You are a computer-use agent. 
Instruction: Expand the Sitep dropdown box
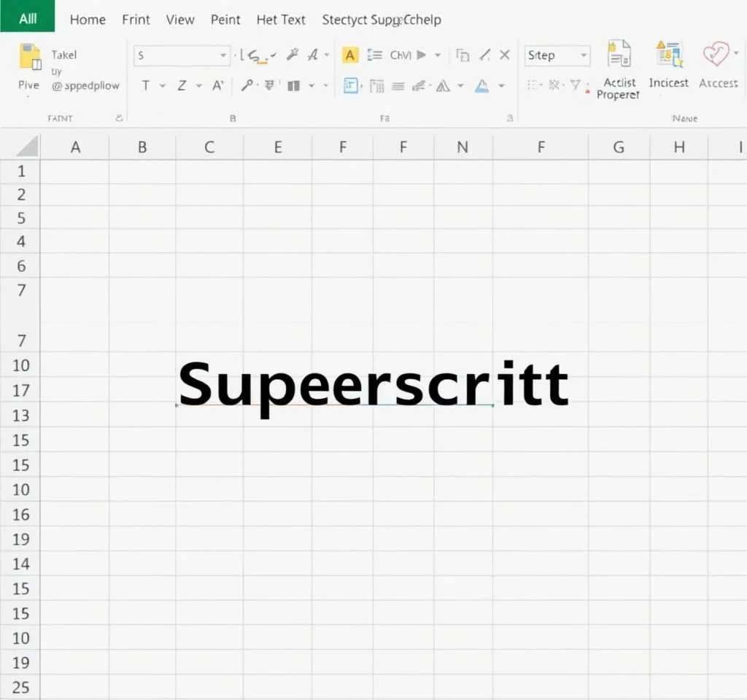pyautogui.click(x=584, y=55)
